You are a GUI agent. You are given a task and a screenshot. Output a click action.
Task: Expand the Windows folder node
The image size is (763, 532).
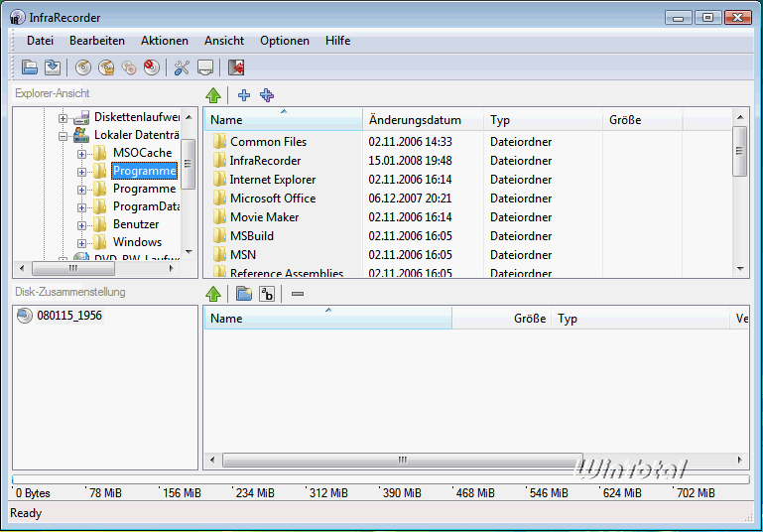(x=81, y=243)
